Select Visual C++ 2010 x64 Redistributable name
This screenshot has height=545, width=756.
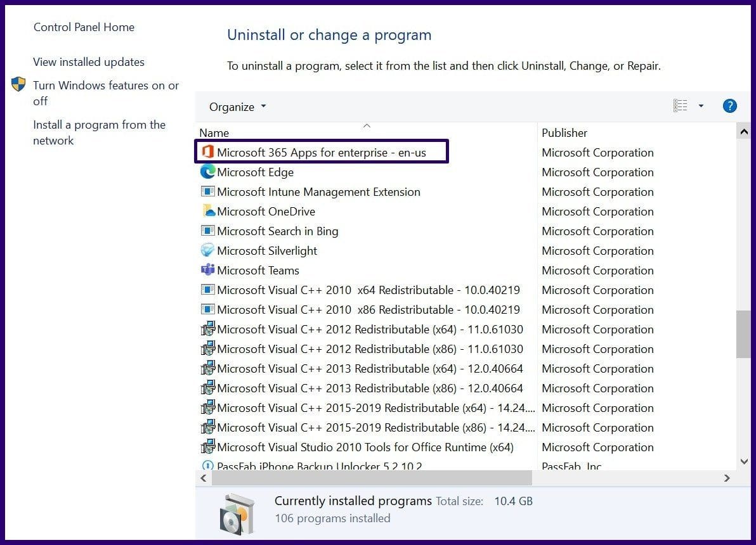368,290
